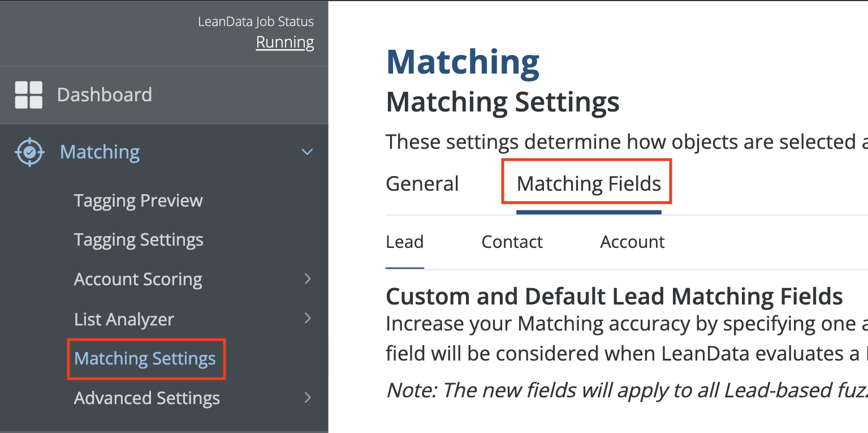
Task: Click the Matching target icon
Action: (29, 152)
